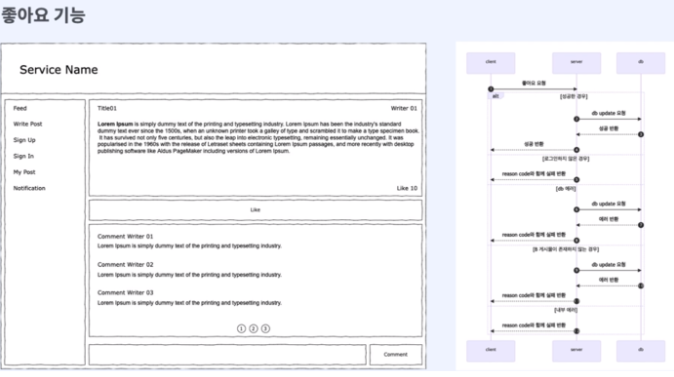The width and height of the screenshot is (674, 377).
Task: Click the alt label in the sequence diagram
Action: tap(496, 96)
